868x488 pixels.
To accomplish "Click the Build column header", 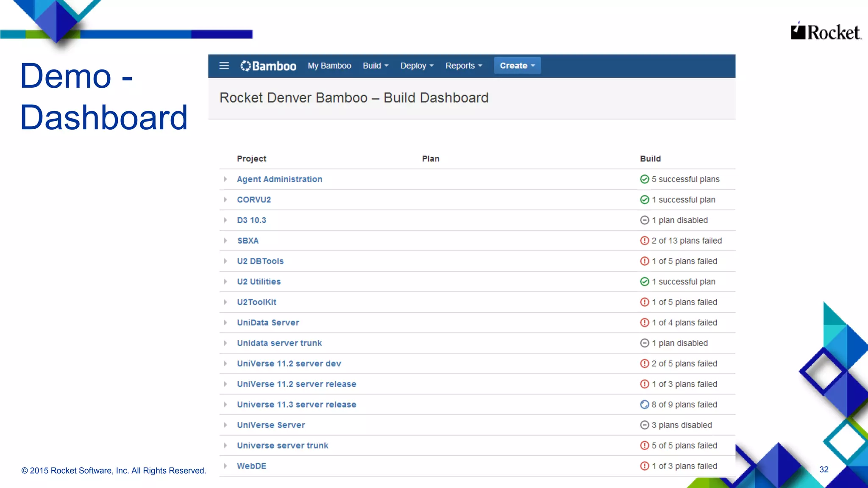I will 650,158.
